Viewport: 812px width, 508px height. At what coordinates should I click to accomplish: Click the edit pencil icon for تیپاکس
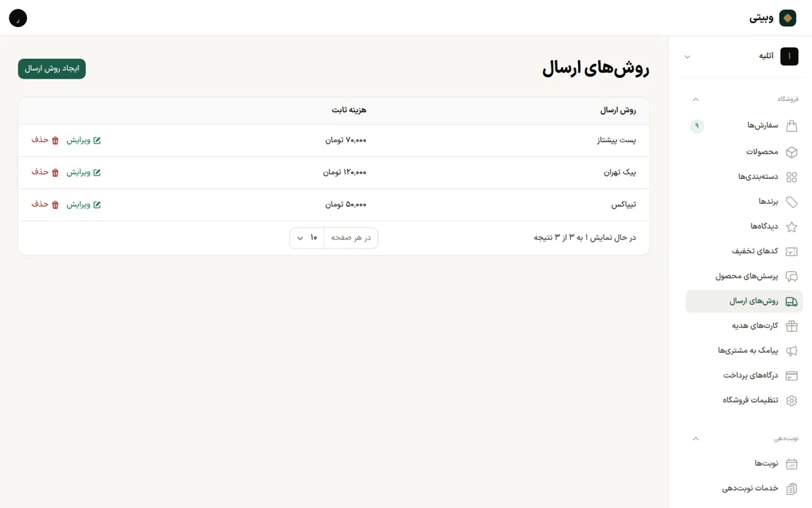(x=97, y=205)
